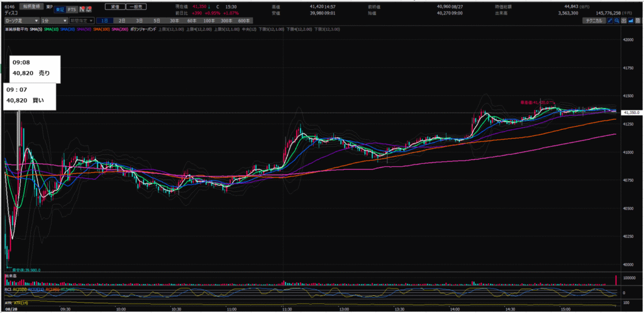644x313 pixels.
Task: Click the 6146 stock code
Action: pos(9,7)
